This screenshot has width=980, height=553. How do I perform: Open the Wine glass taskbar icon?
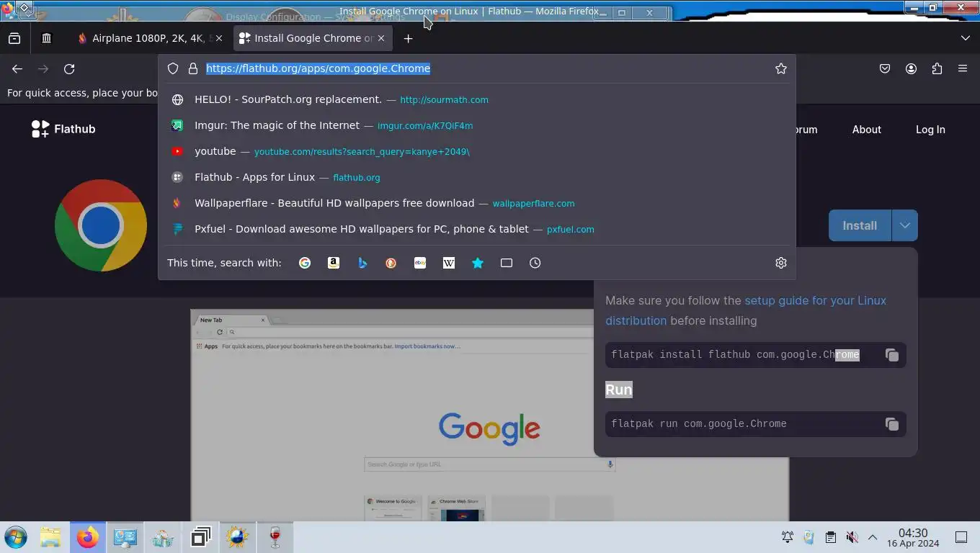pos(275,537)
